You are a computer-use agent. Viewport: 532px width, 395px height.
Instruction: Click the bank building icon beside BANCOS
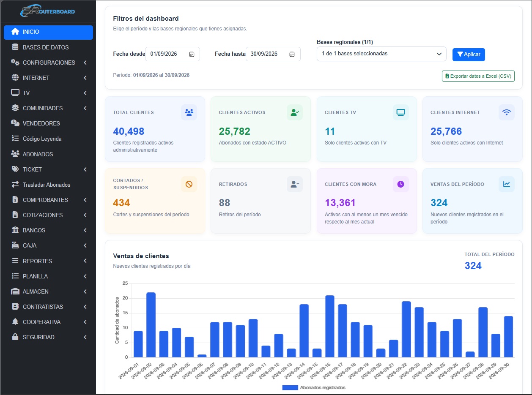point(15,230)
